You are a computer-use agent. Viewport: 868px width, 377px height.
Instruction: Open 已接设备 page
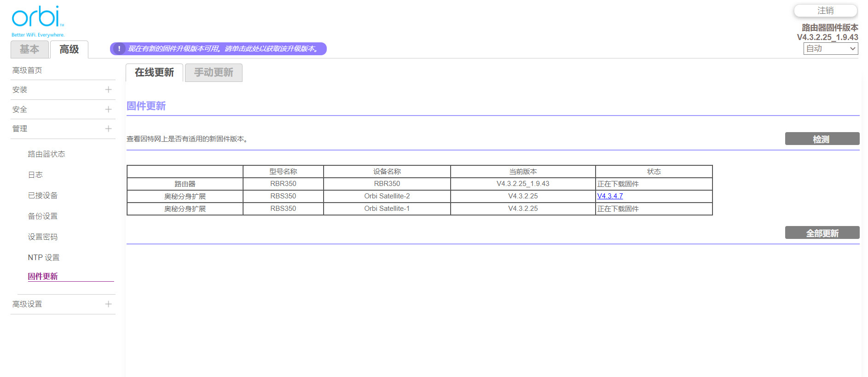[x=43, y=196]
